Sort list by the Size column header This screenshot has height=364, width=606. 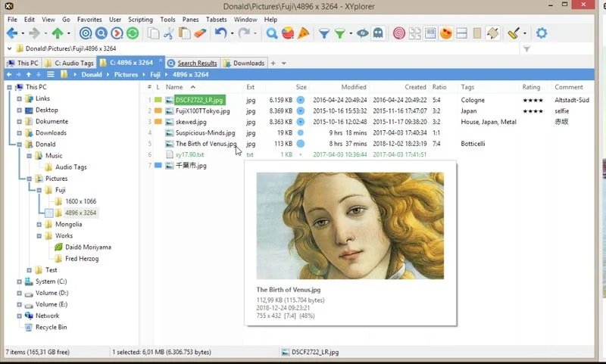click(301, 87)
